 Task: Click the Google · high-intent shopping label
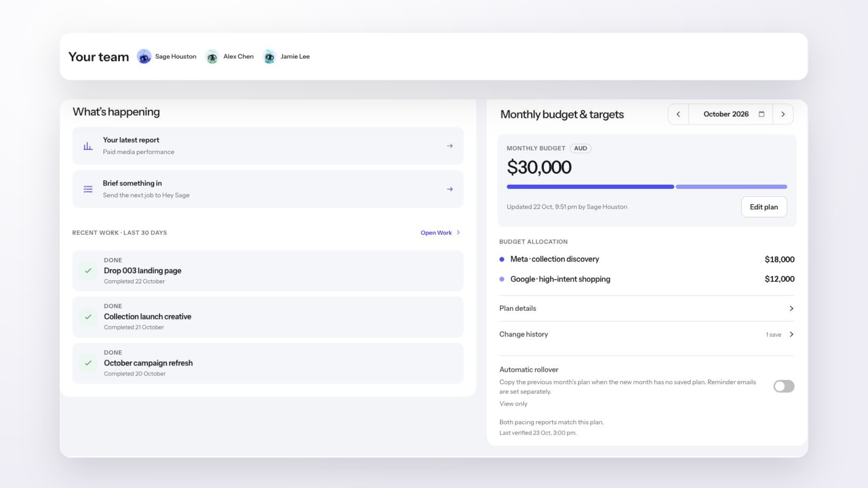560,279
